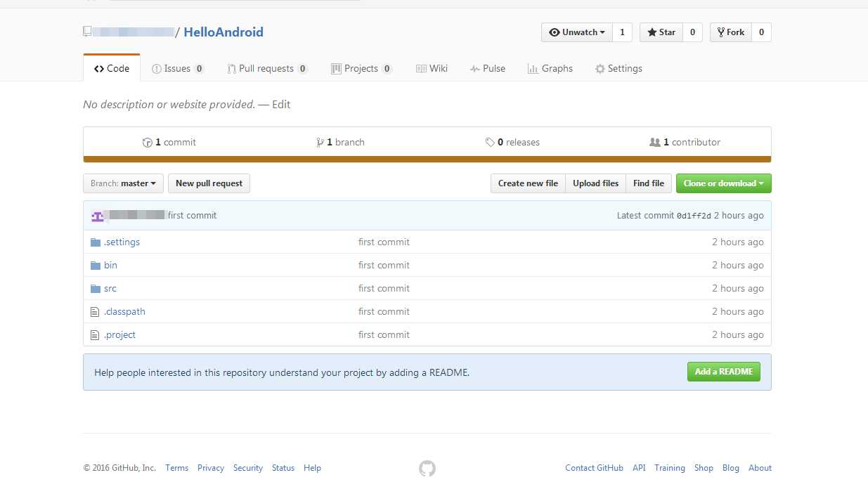Click the file icon beside .classpath

tap(96, 311)
